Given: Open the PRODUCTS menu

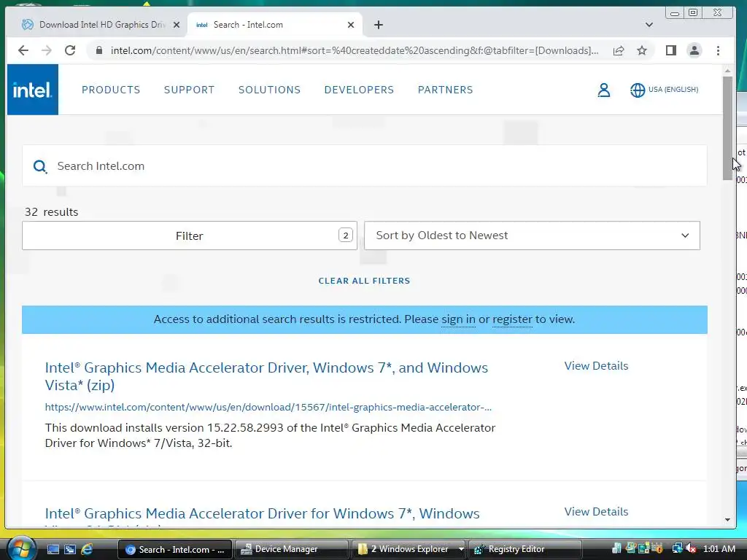Looking at the screenshot, I should (x=111, y=90).
